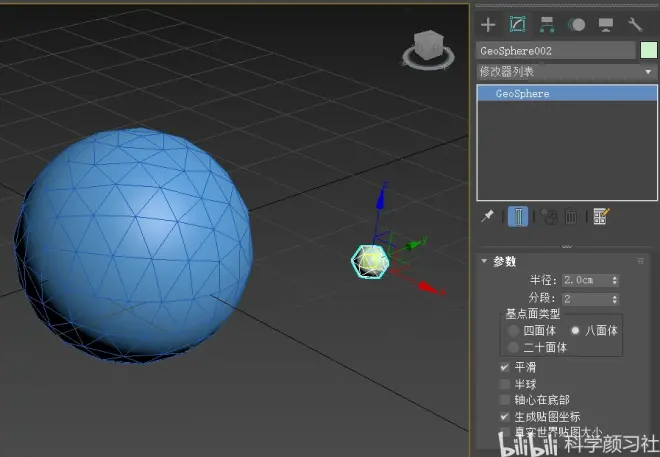Click the red X axis gizmo arrow
Screen dimensions: 660x457
point(430,288)
